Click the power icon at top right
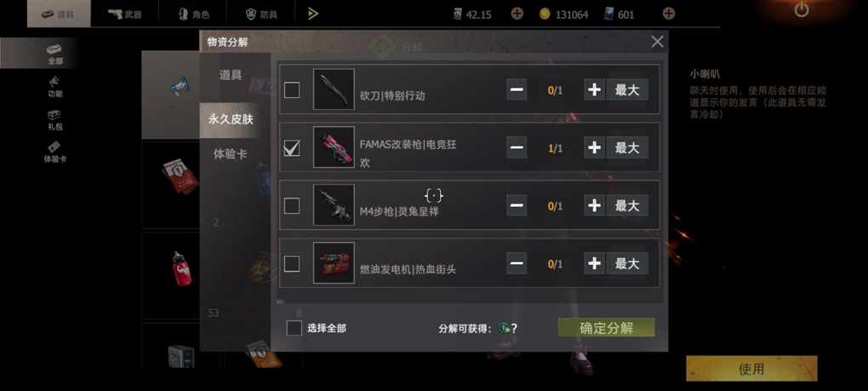 point(801,9)
